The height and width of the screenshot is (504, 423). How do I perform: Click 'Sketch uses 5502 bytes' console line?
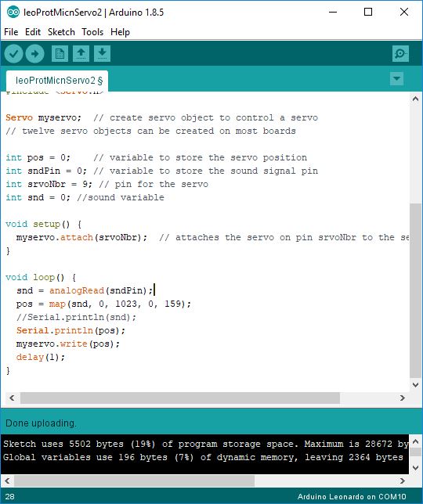coord(205,445)
